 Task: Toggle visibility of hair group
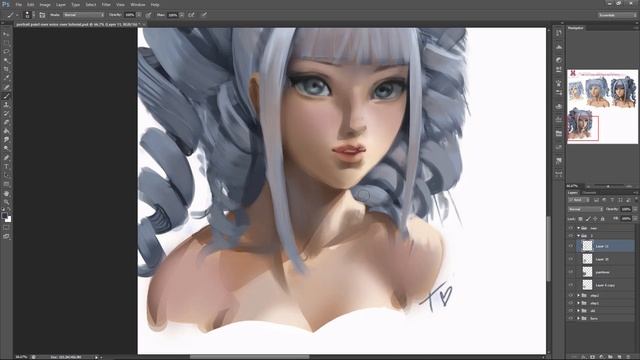[571, 228]
